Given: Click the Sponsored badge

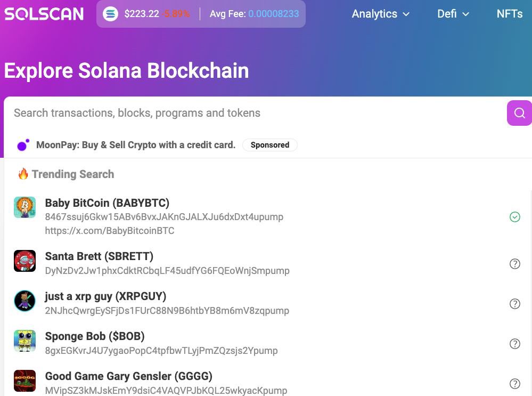Looking at the screenshot, I should [270, 145].
